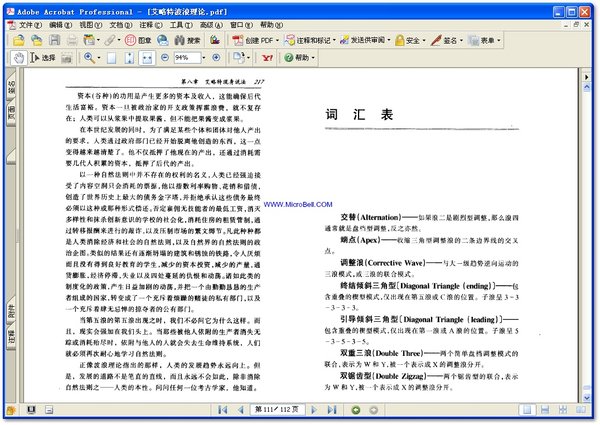This screenshot has height=425, width=600.
Task: Activate the 选择 text selection tool
Action: [42, 58]
